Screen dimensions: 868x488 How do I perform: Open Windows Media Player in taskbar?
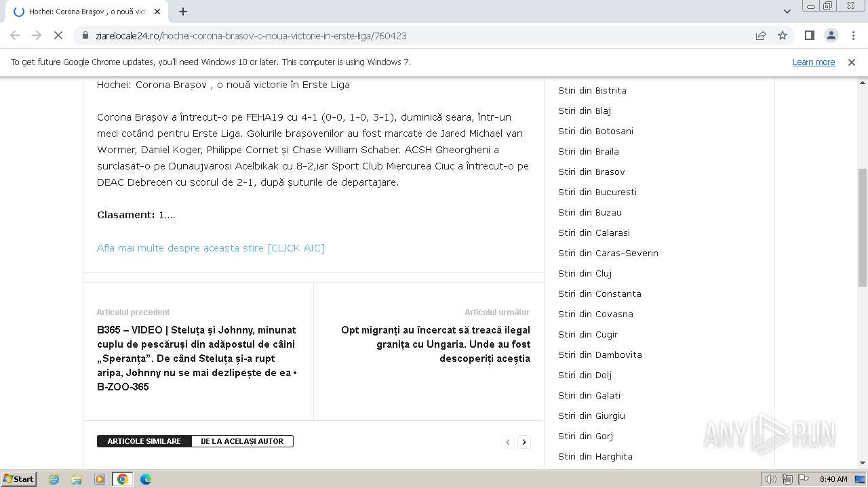100,479
